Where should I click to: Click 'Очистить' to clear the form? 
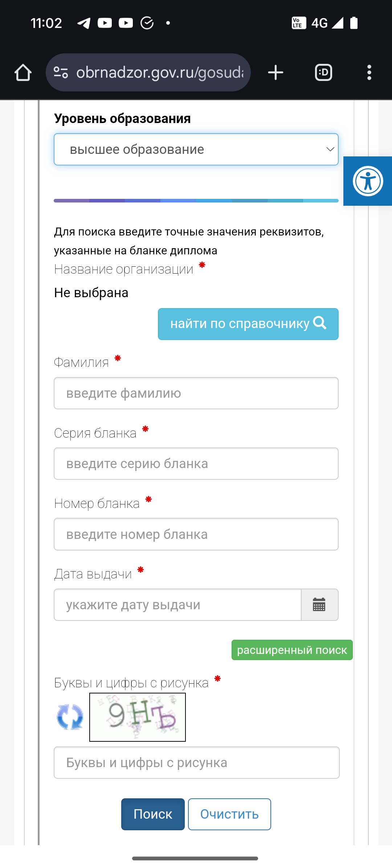click(x=229, y=814)
